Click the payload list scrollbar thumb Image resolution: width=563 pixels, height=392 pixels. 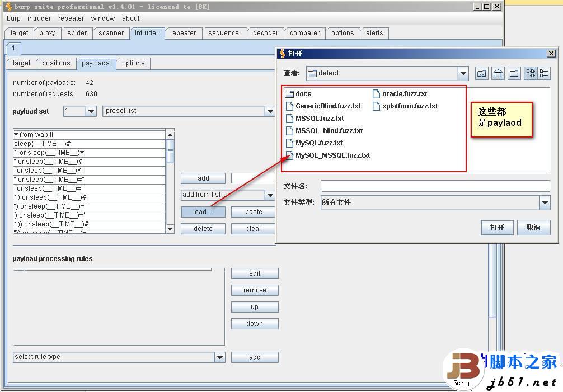point(170,150)
